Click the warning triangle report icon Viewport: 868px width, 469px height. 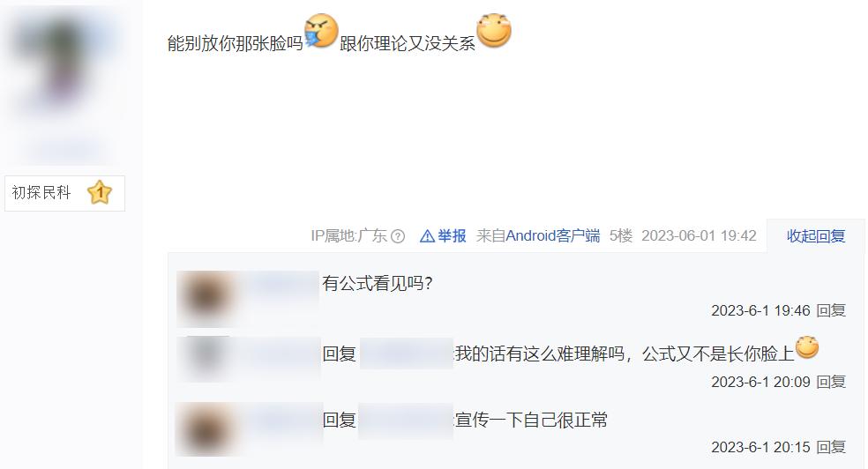point(427,237)
